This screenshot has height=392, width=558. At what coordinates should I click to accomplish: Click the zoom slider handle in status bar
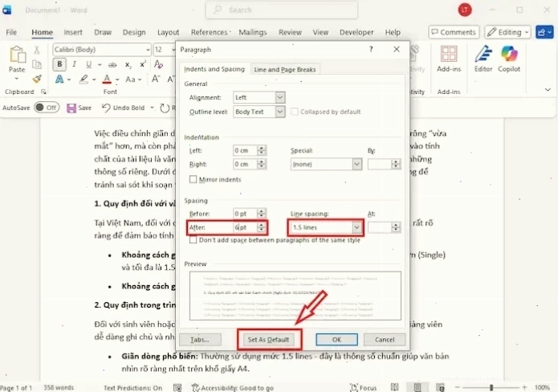491,387
